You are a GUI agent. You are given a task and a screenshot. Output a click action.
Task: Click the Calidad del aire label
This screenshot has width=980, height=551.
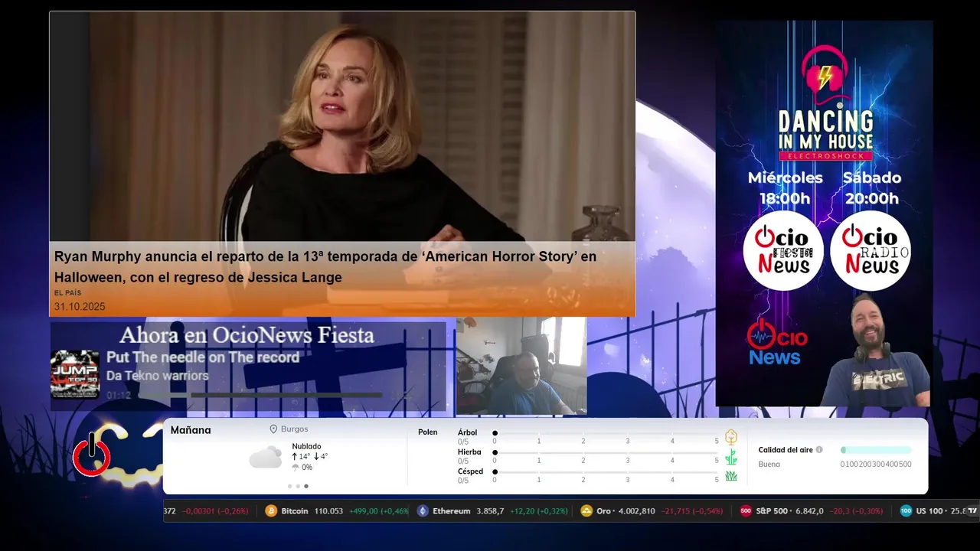point(786,450)
